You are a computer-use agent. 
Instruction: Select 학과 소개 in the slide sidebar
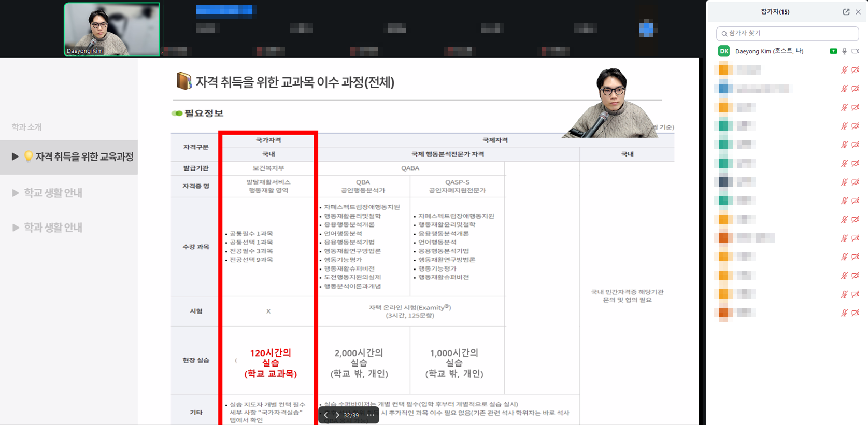(27, 127)
